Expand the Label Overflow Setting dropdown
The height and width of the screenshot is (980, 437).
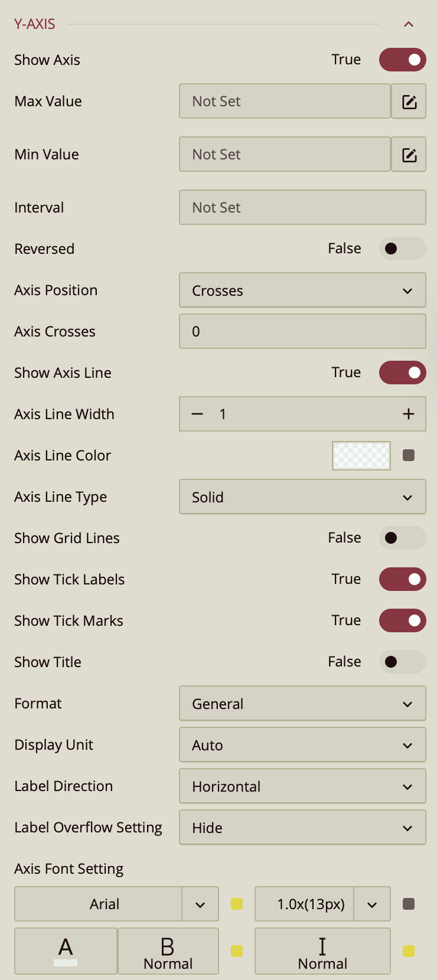(302, 828)
